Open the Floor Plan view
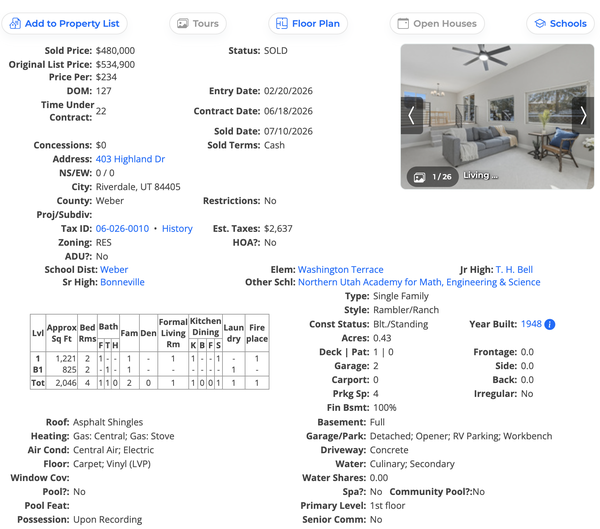600x529 pixels. point(308,23)
